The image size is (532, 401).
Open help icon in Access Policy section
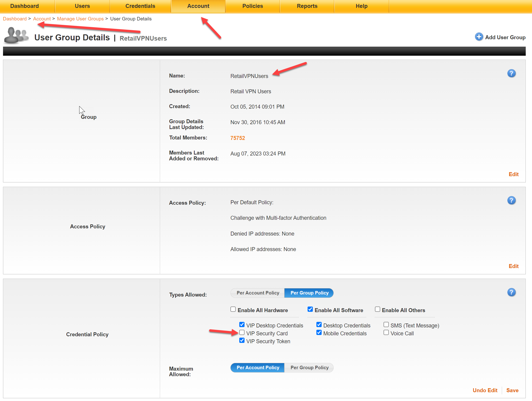point(511,200)
